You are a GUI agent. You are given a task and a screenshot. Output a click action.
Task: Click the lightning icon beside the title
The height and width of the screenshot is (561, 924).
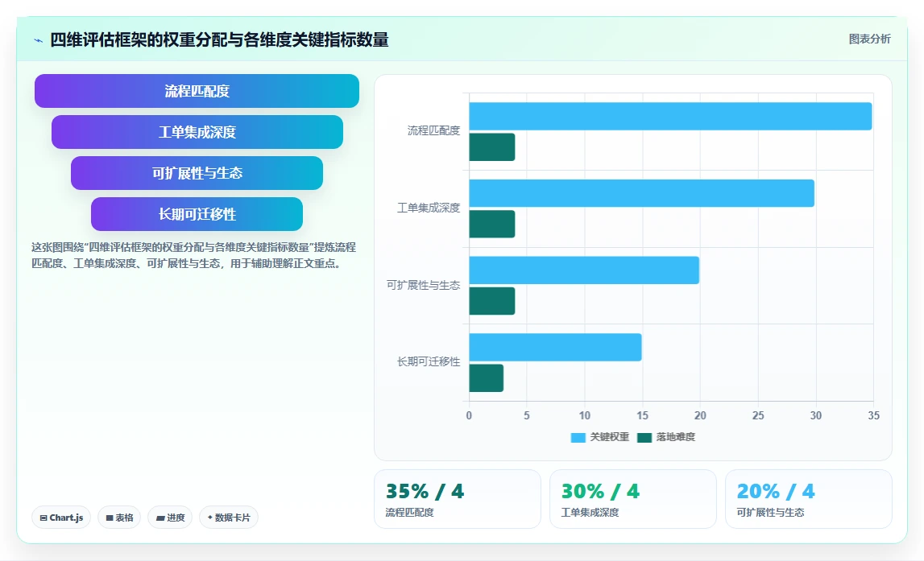coord(39,40)
